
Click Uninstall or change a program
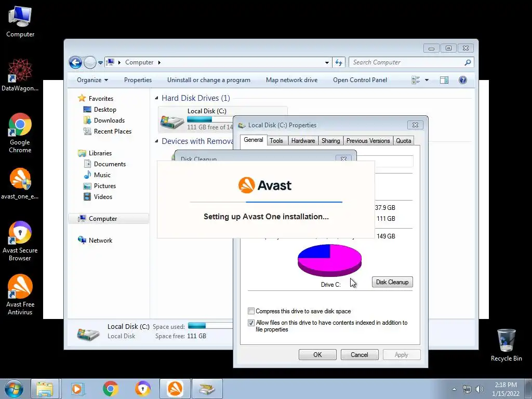(209, 80)
